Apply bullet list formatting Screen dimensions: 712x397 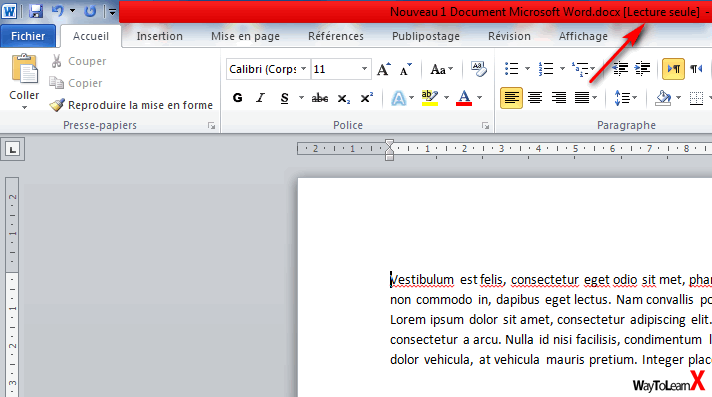pyautogui.click(x=512, y=69)
